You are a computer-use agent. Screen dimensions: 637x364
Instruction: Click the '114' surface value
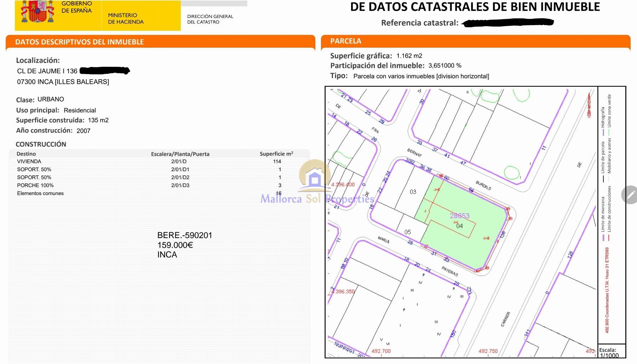(x=277, y=161)
